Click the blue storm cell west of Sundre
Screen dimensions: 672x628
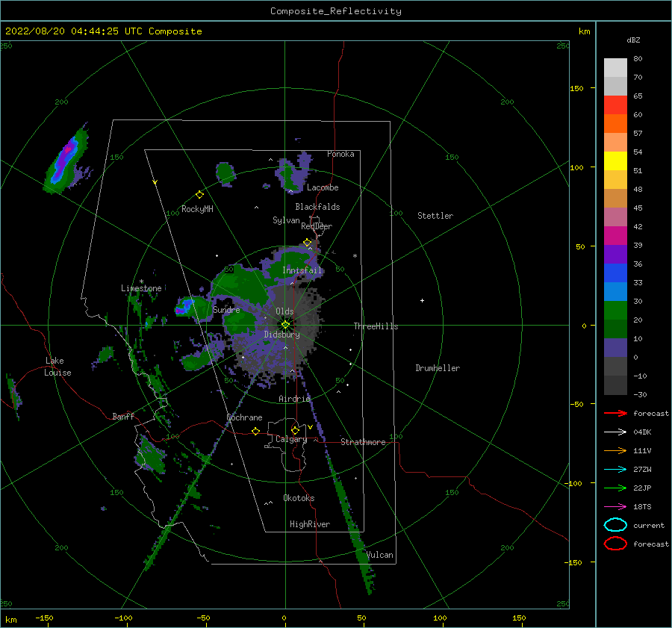pyautogui.click(x=186, y=306)
